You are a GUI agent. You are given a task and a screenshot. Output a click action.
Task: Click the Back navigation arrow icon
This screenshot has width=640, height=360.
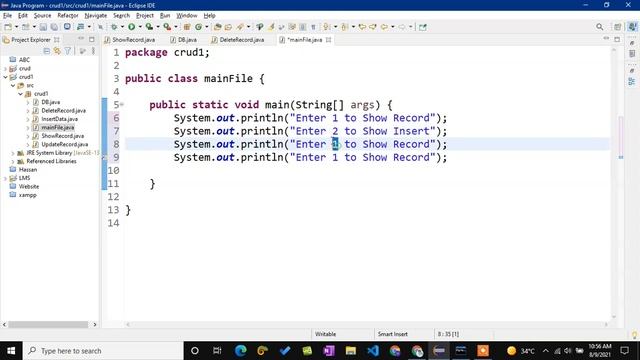click(384, 27)
